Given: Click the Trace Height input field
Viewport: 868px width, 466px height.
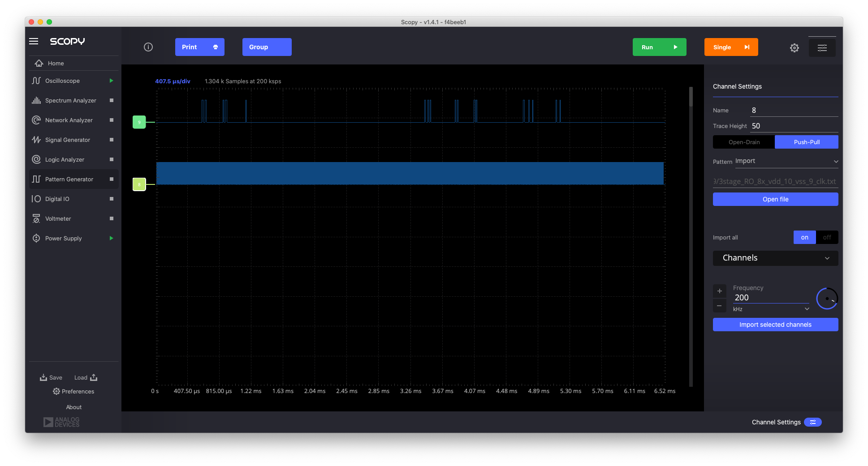Looking at the screenshot, I should coord(795,126).
